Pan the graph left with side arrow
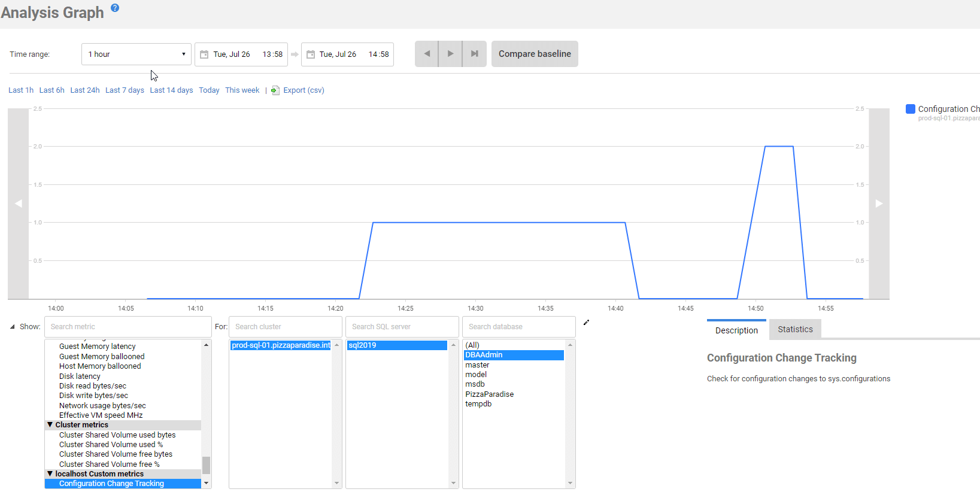Screen dimensions: 980x498 [19, 204]
